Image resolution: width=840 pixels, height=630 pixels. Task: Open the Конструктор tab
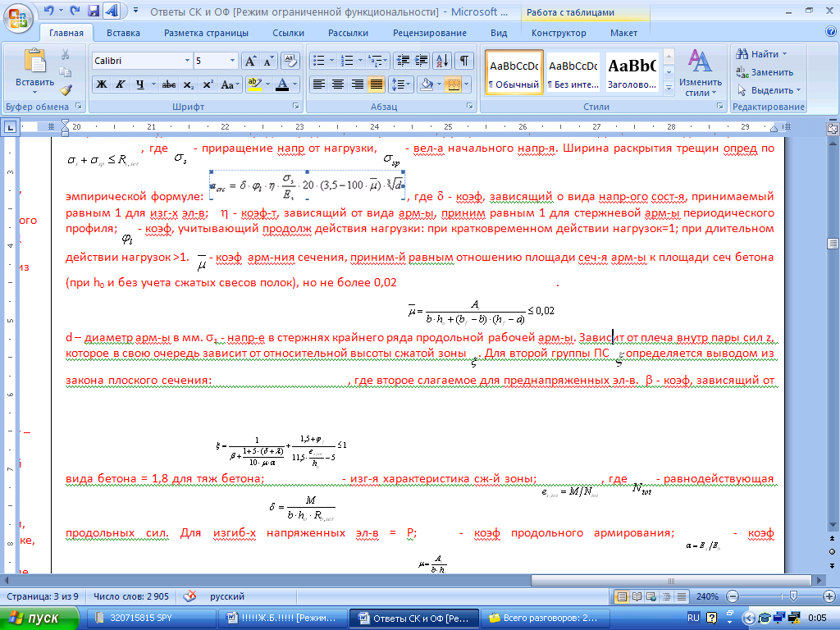pyautogui.click(x=559, y=33)
